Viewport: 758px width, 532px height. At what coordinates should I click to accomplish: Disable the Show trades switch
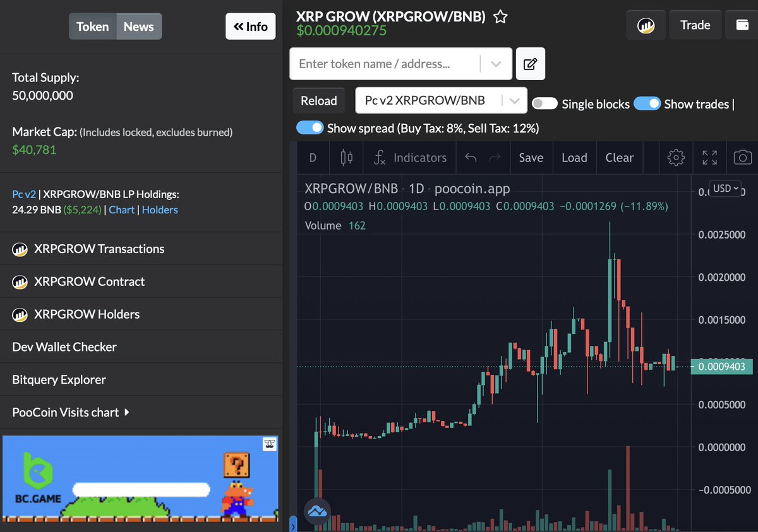(x=647, y=103)
